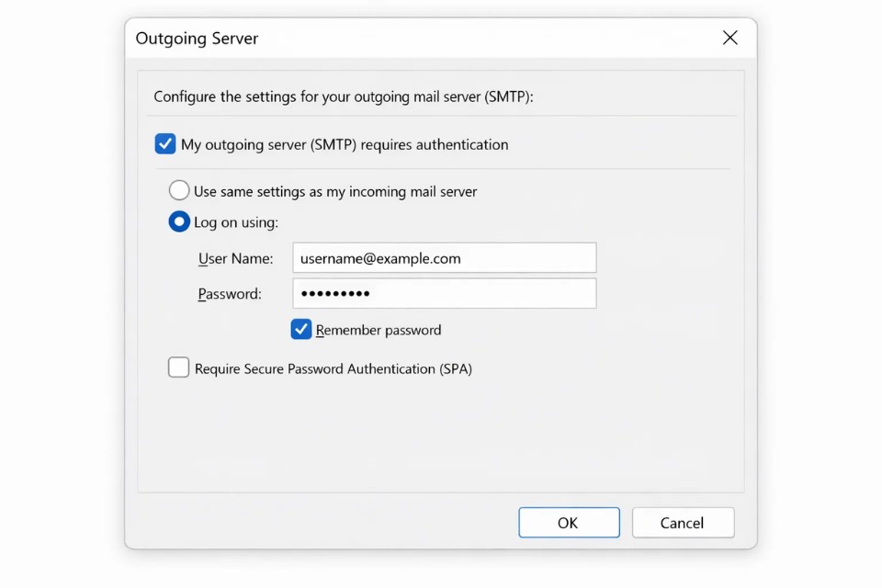This screenshot has height=588, width=882.
Task: Dismiss the dialog using Cancel
Action: click(683, 522)
